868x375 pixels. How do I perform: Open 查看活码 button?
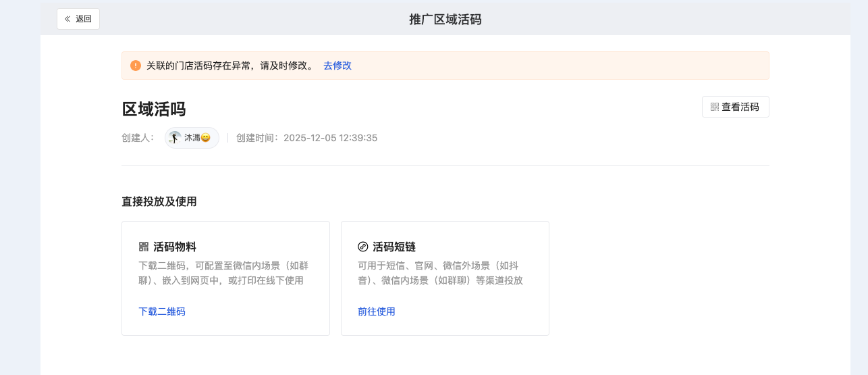(x=735, y=107)
